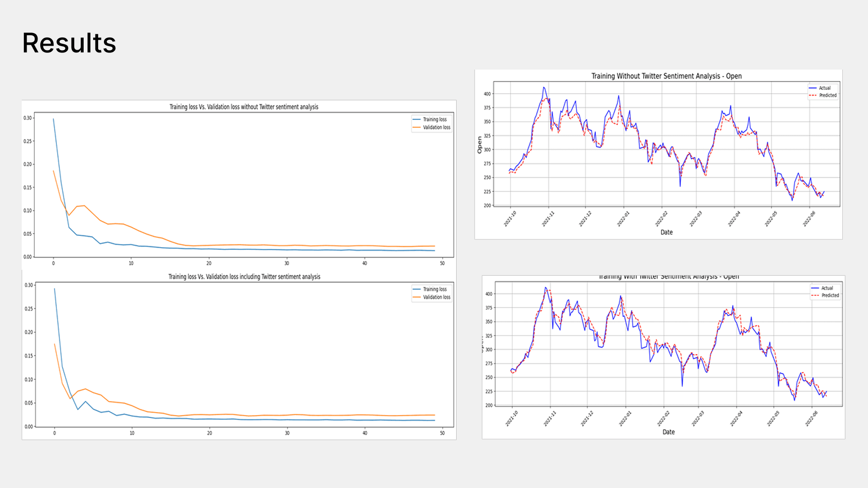Click "0.30" y-axis tick in without-Twitter loss chart
The height and width of the screenshot is (488, 868).
pos(28,118)
